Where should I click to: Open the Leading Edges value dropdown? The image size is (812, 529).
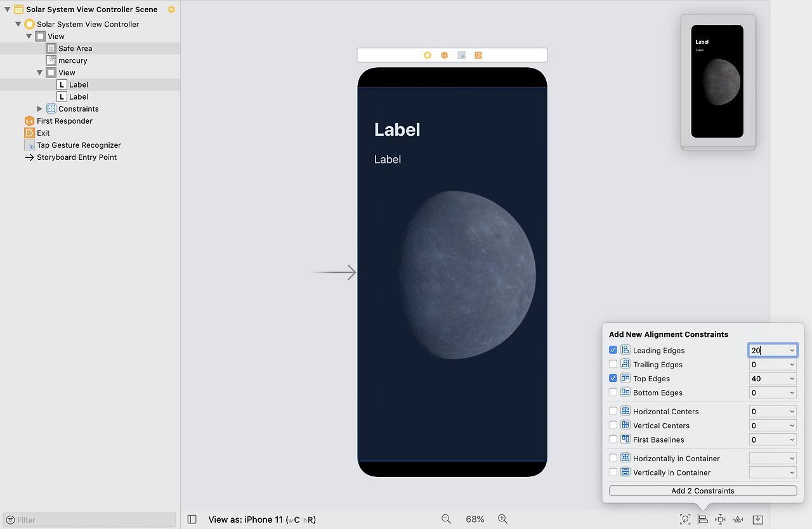[x=792, y=350]
